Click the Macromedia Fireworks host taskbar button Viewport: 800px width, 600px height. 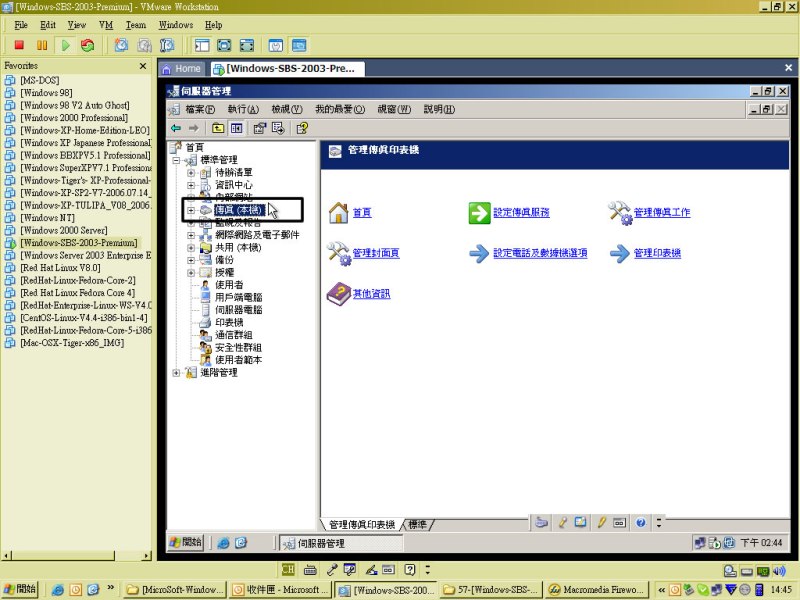click(596, 590)
